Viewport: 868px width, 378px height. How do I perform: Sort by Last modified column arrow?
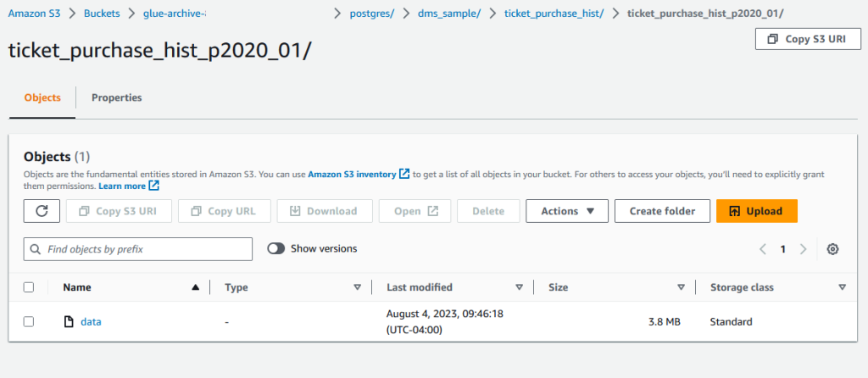[519, 287]
